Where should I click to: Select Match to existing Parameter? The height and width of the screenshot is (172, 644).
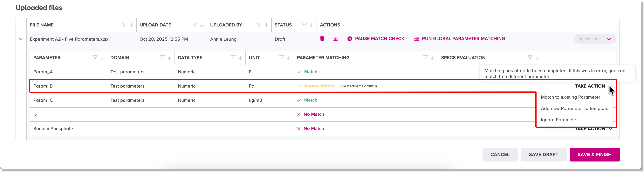tap(571, 97)
